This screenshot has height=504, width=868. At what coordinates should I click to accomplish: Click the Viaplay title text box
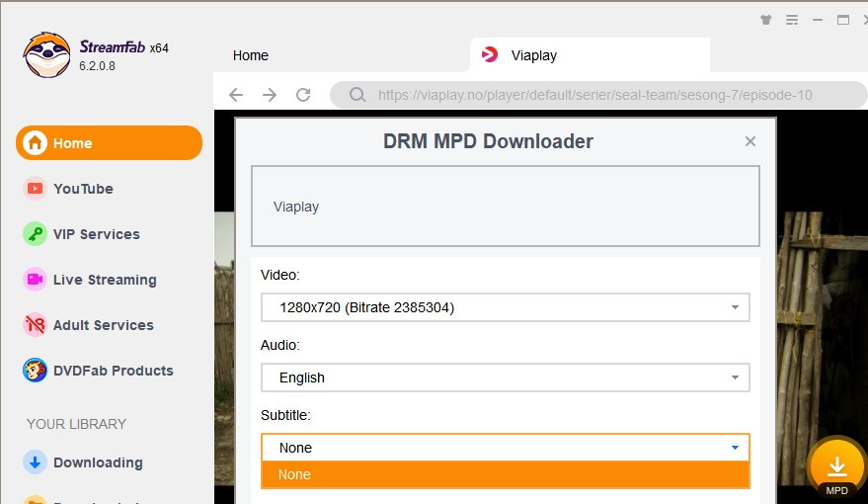click(x=506, y=206)
